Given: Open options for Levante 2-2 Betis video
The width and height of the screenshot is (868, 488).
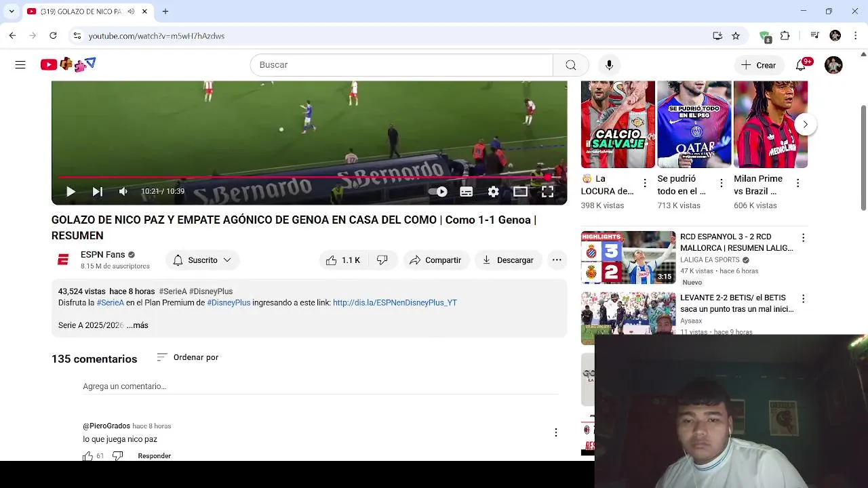Looking at the screenshot, I should tap(803, 299).
